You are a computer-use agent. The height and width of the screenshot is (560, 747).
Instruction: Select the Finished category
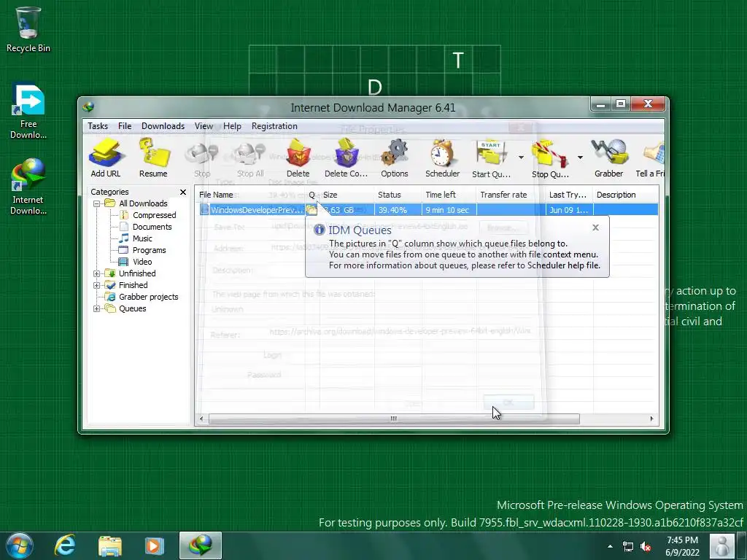point(133,285)
